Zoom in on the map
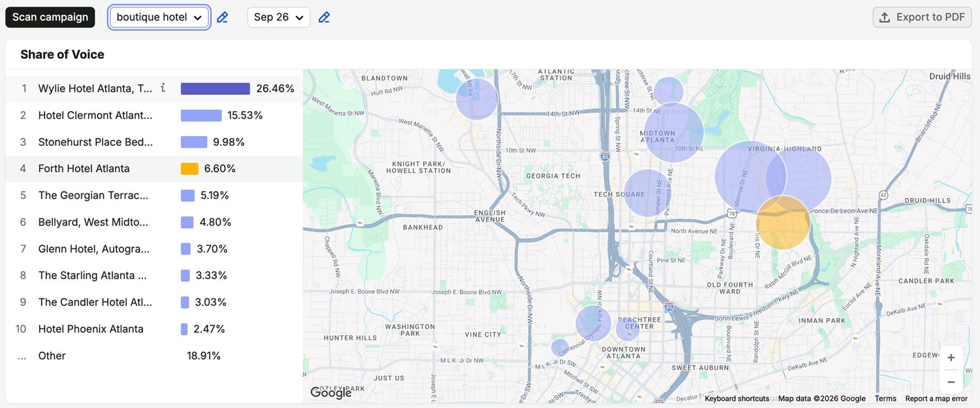 [x=951, y=358]
